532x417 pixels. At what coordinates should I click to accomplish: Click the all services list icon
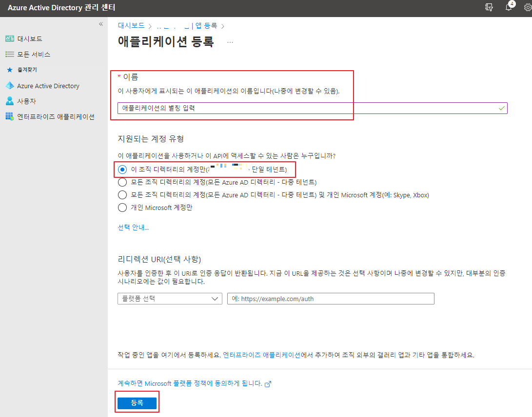[10, 54]
